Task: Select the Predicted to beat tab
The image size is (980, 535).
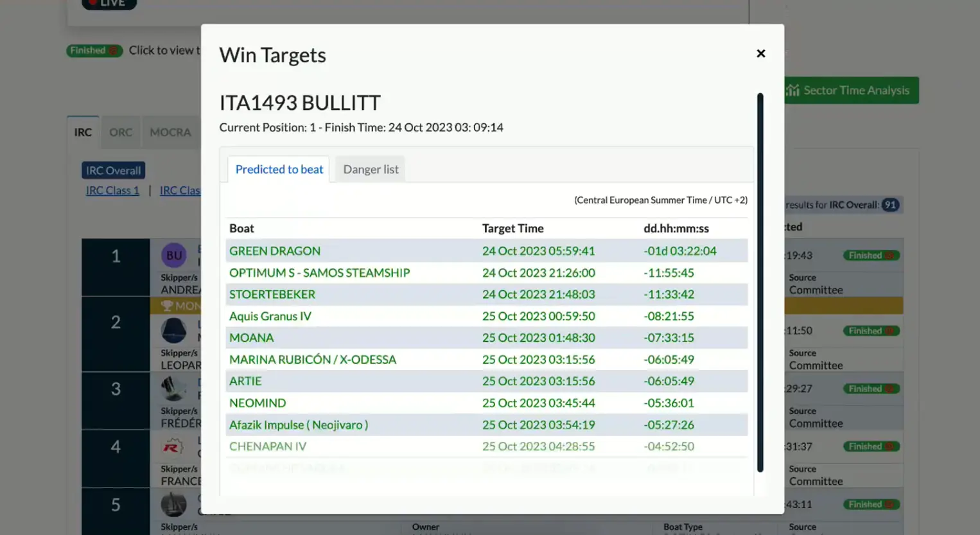Action: coord(279,170)
